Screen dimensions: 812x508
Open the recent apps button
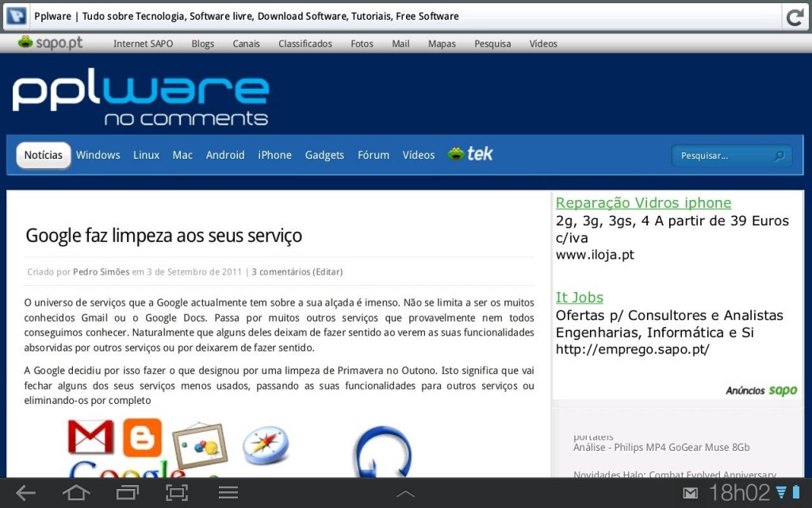[x=128, y=492]
